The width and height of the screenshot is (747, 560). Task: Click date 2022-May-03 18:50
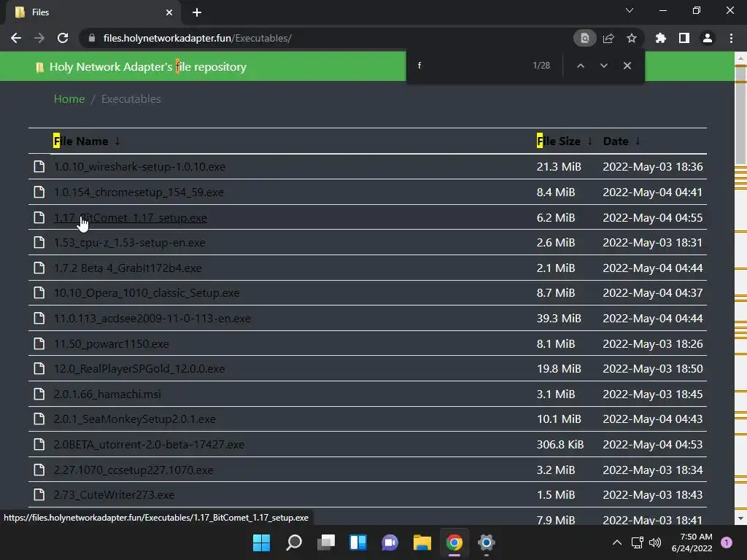click(x=653, y=368)
